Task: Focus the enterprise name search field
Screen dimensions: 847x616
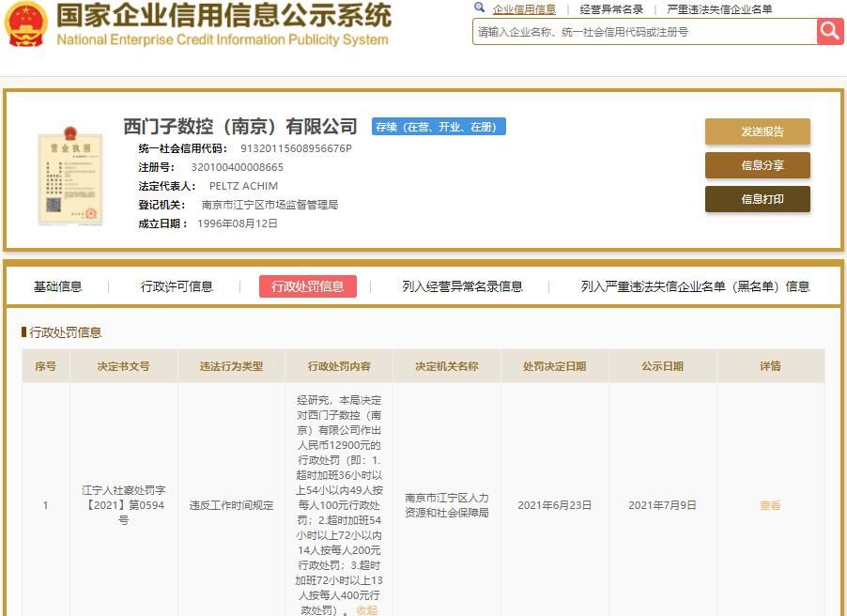Action: click(644, 31)
